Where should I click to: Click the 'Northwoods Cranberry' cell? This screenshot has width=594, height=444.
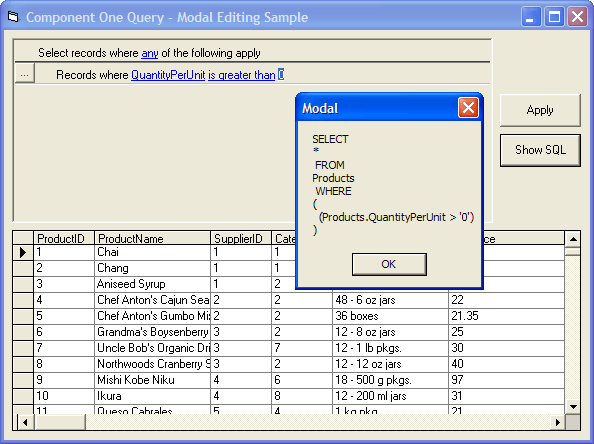[x=152, y=364]
